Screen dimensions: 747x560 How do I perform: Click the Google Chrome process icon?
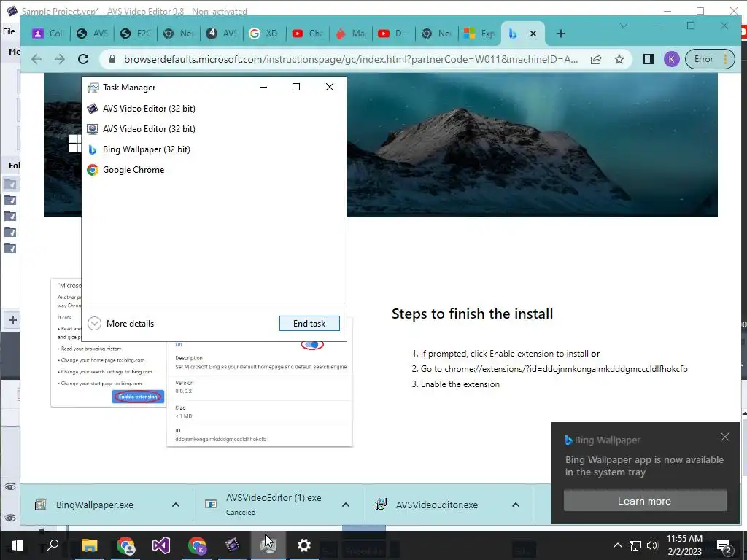click(x=93, y=170)
